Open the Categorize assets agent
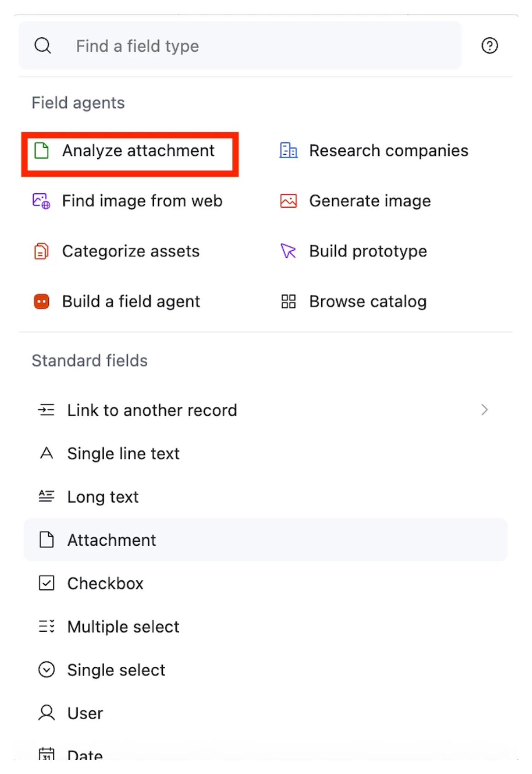This screenshot has height=774, width=532. click(x=131, y=251)
